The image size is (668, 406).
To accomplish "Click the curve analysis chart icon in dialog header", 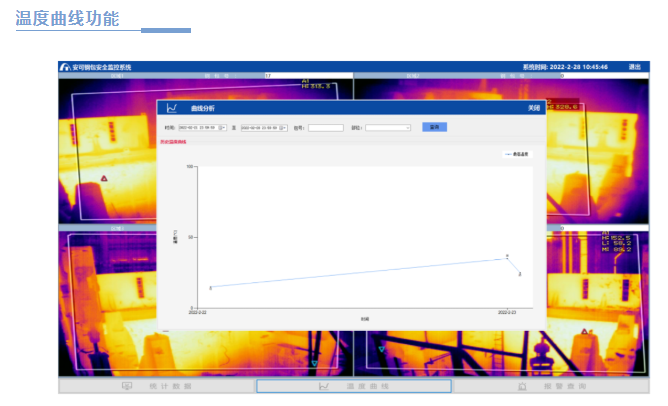I will [172, 108].
